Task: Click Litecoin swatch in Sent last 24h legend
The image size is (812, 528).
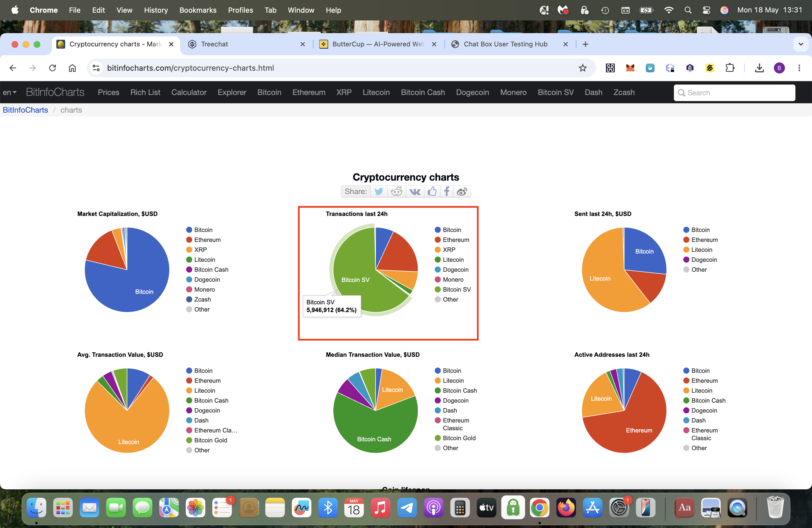Action: (x=686, y=250)
